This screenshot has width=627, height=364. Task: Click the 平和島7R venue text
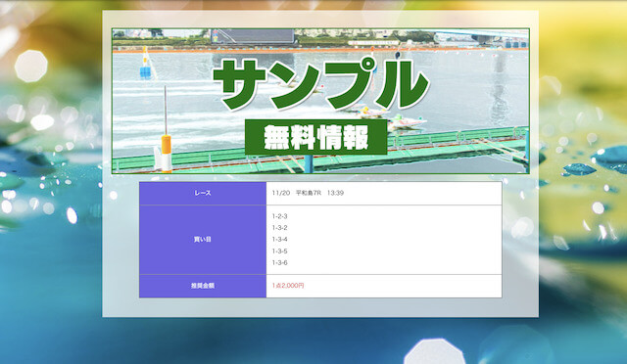309,193
